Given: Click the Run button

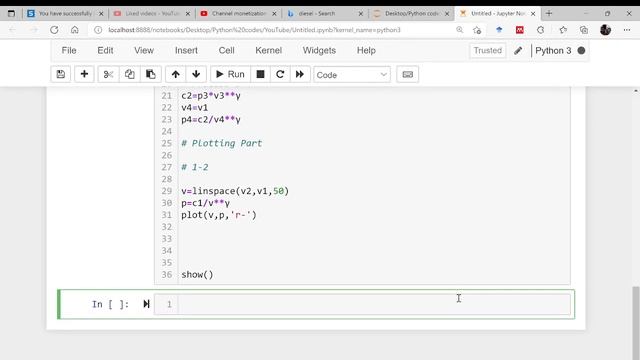Looking at the screenshot, I should (x=230, y=74).
